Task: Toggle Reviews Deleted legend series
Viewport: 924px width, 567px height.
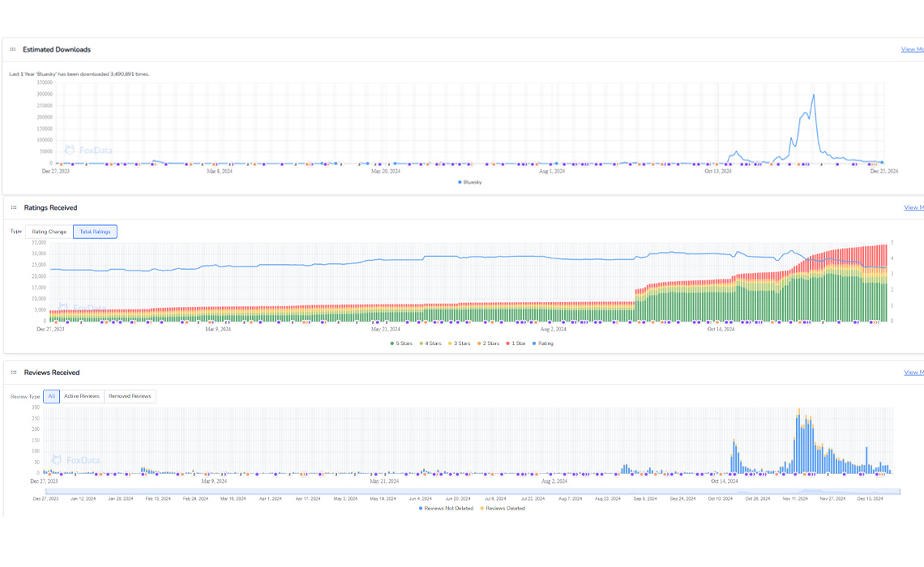Action: click(x=503, y=509)
